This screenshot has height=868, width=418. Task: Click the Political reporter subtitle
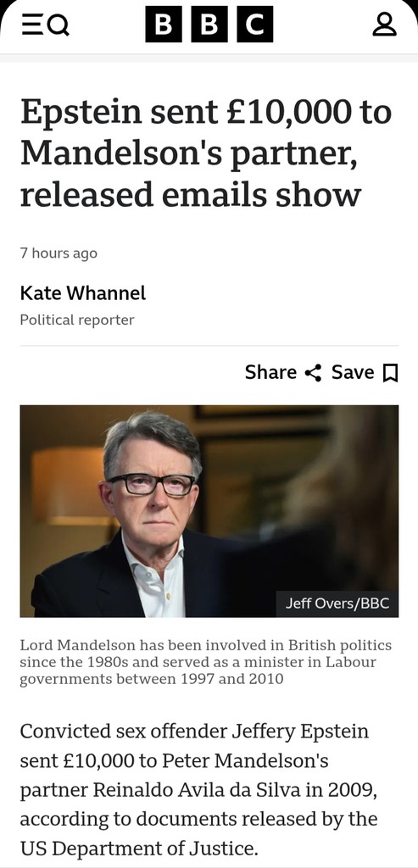tap(77, 320)
